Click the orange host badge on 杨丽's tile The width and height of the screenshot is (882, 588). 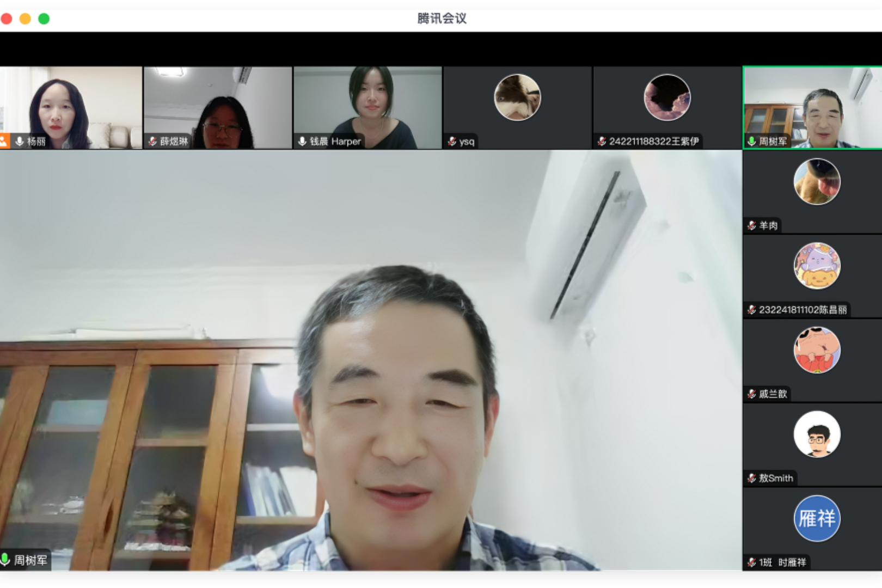pos(4,142)
